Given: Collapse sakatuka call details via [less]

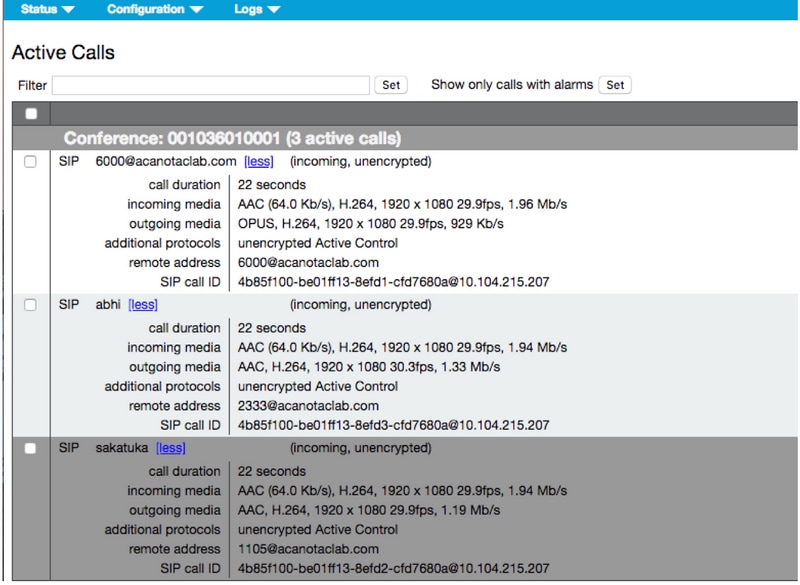Looking at the screenshot, I should 171,448.
